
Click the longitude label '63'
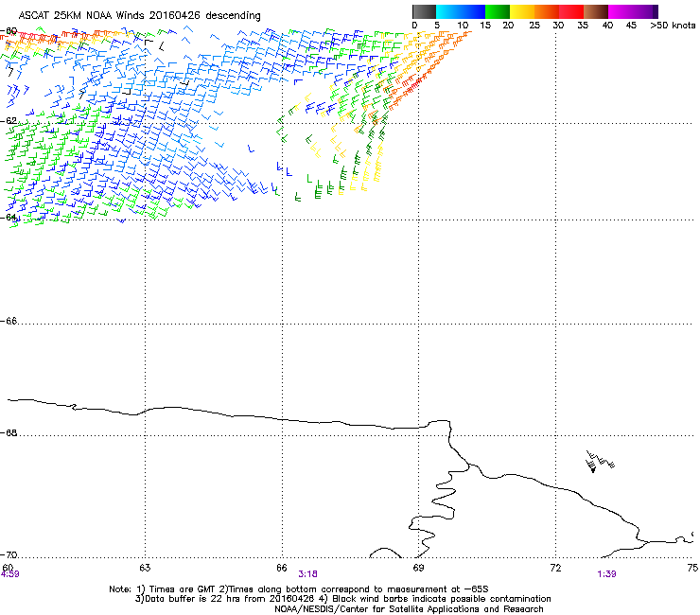click(145, 568)
